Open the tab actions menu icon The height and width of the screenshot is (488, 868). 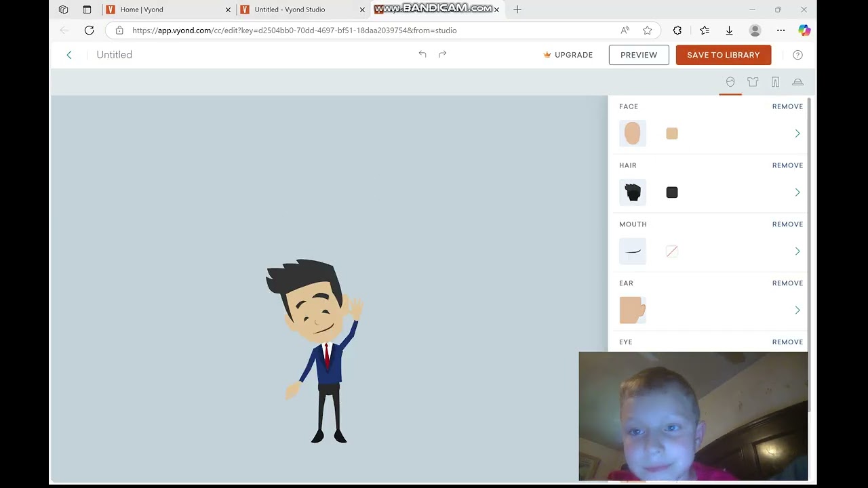click(x=87, y=9)
